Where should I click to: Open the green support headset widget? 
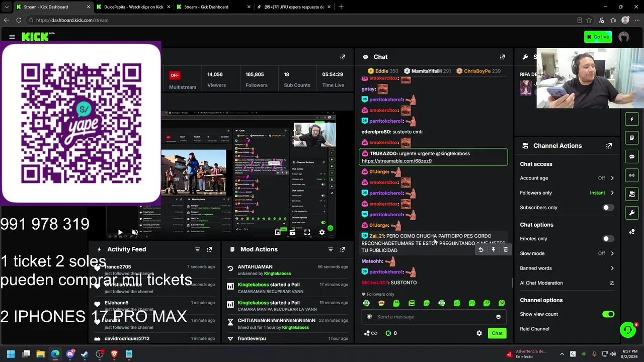click(627, 330)
